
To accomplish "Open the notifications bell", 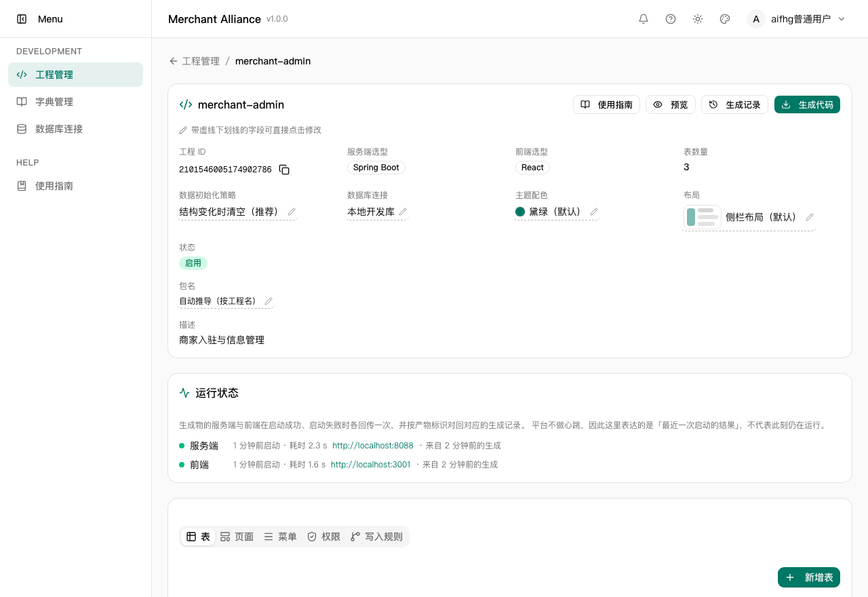I will pos(644,19).
